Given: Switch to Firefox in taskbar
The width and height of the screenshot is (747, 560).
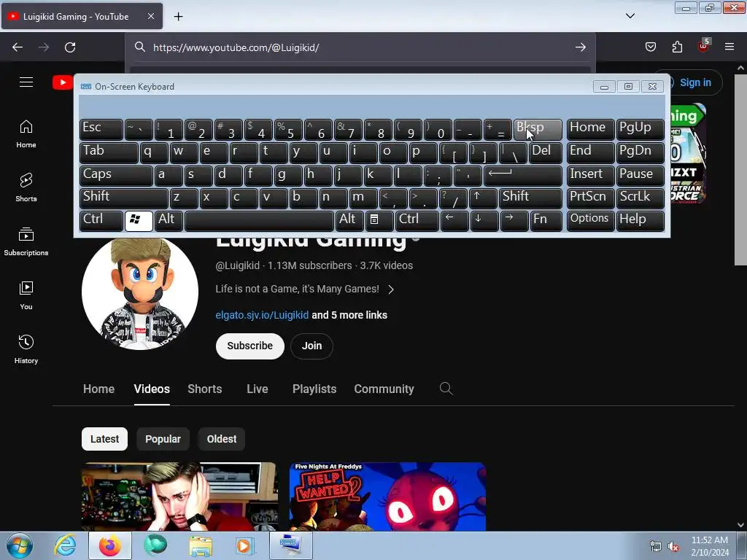Looking at the screenshot, I should click(110, 545).
